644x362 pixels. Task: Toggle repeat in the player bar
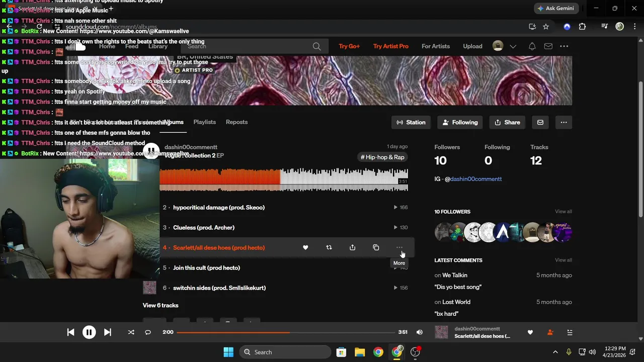point(148,332)
